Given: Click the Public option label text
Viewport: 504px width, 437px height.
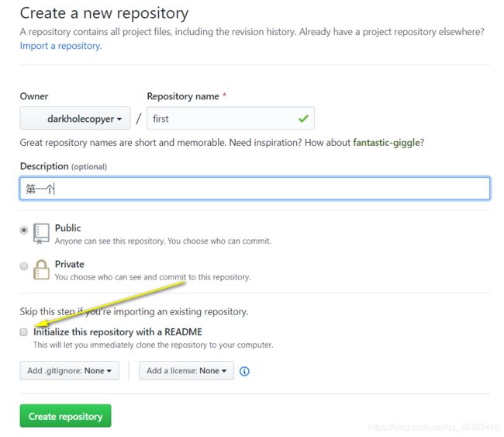Looking at the screenshot, I should (x=67, y=228).
